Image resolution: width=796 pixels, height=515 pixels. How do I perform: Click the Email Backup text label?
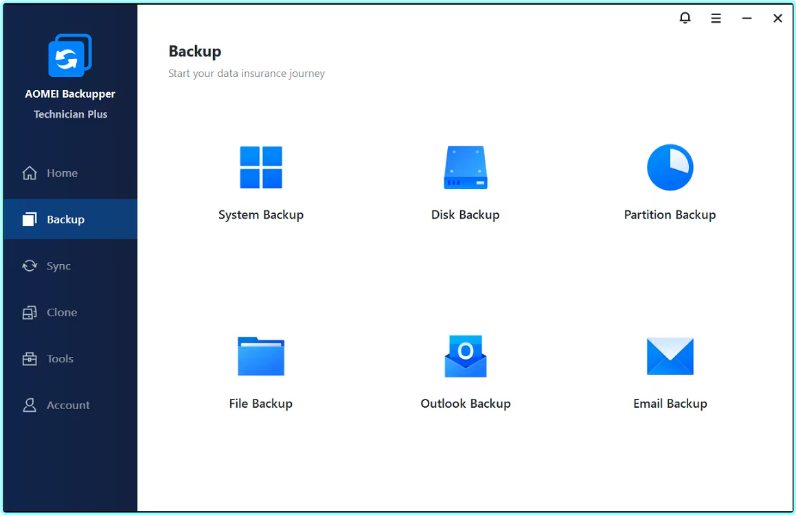[670, 404]
